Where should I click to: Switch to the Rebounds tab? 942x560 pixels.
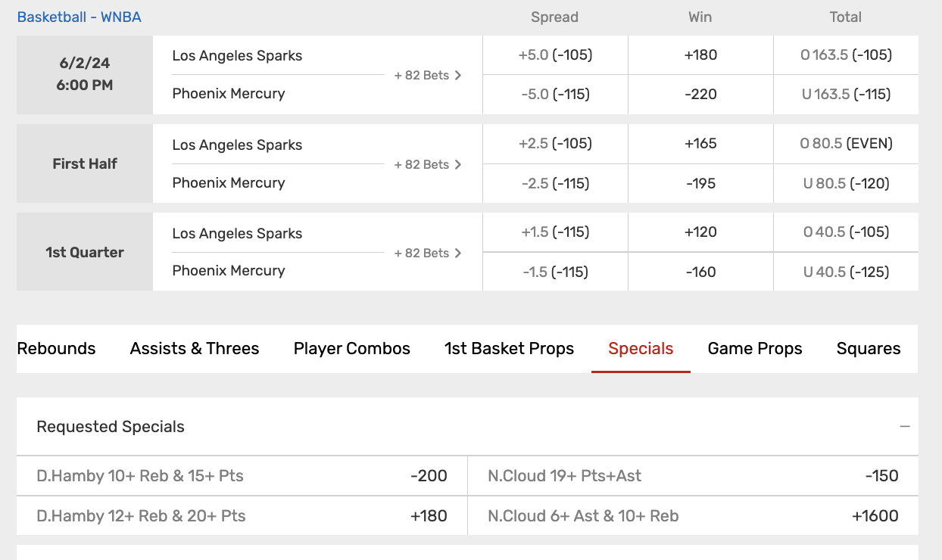click(57, 349)
